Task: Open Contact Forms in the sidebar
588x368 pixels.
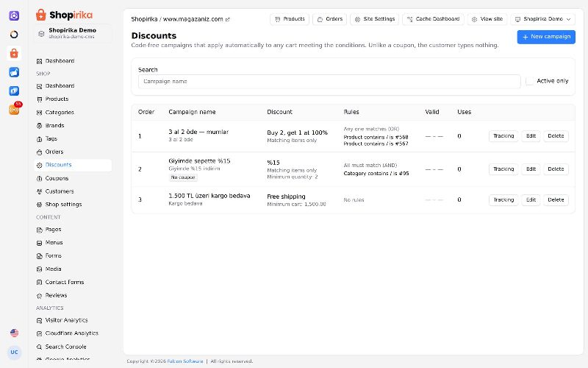Action: [x=73, y=282]
